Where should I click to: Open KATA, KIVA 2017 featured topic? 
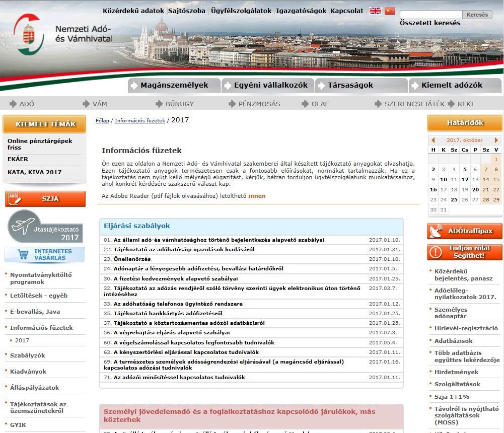click(34, 172)
